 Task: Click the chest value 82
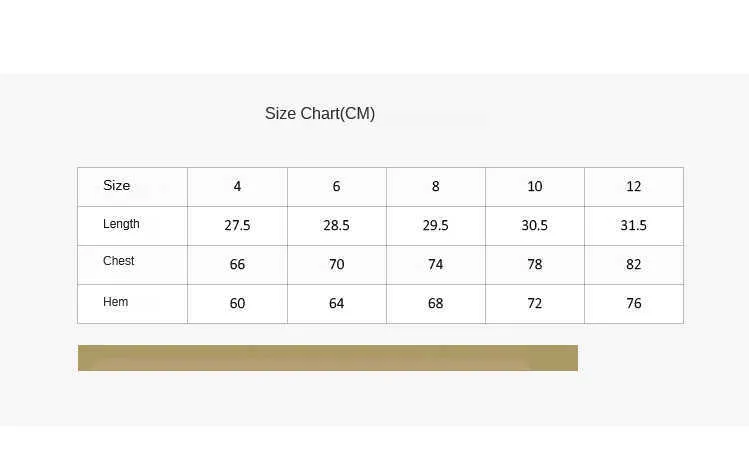634,265
